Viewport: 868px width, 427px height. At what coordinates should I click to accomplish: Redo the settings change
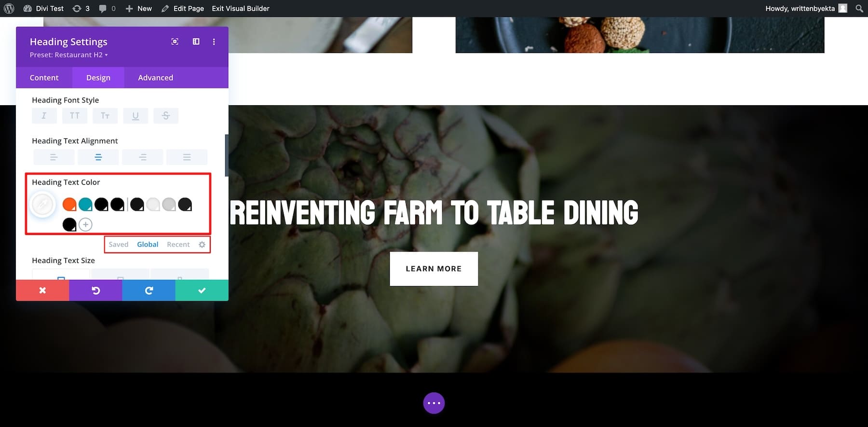click(x=149, y=290)
